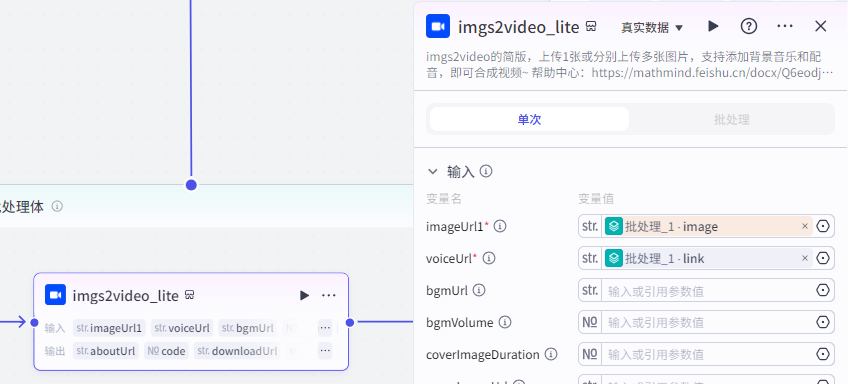Open more options menu in panel header
The width and height of the screenshot is (848, 384).
click(x=785, y=26)
